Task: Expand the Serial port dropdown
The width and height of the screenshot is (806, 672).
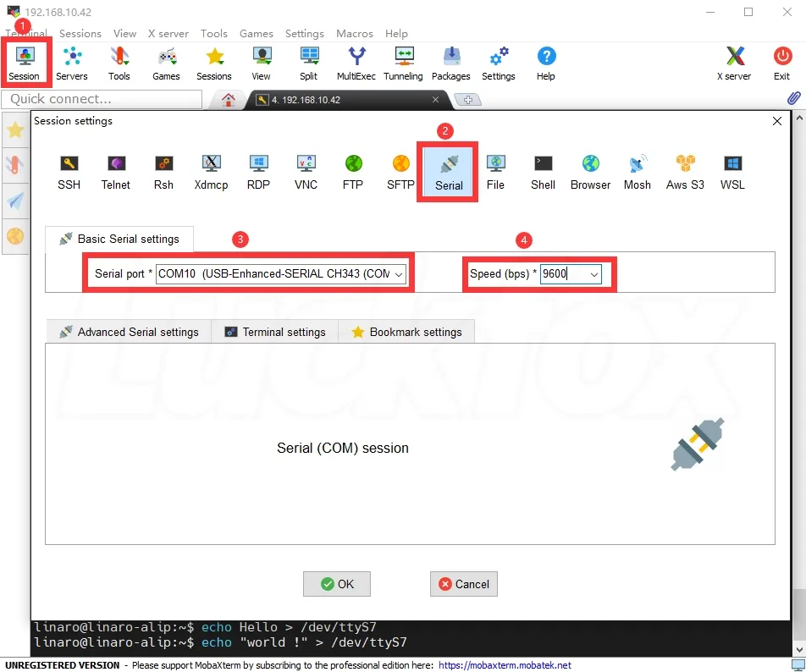Action: tap(399, 274)
